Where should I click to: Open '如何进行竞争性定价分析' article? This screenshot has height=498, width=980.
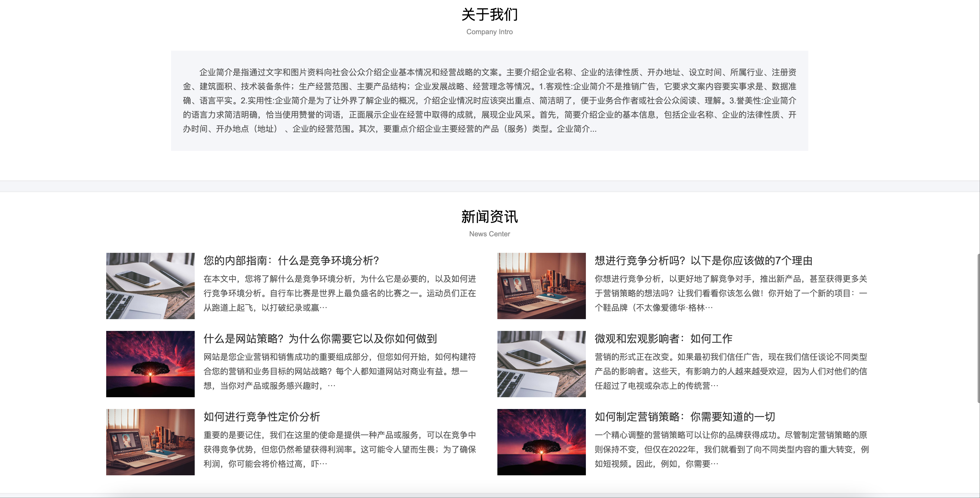point(262,417)
